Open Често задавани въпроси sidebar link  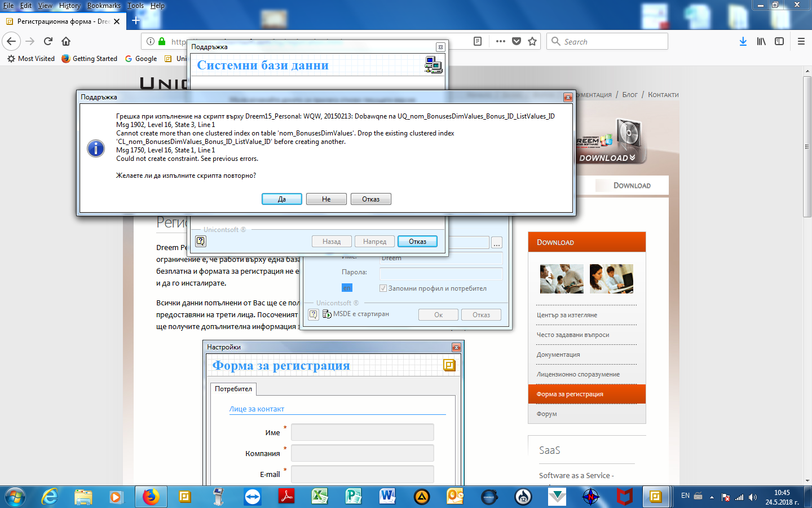573,335
